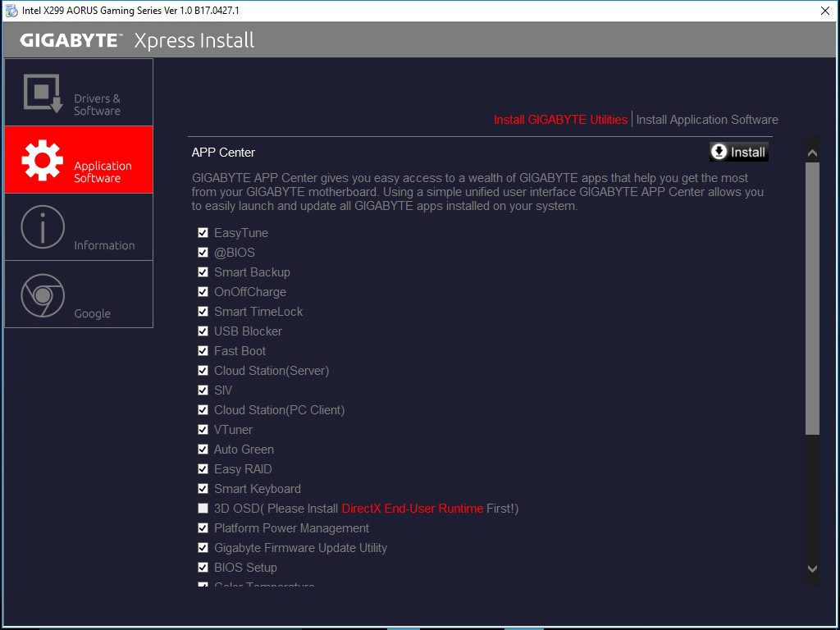Uncheck the EasyTune checkbox
Image resolution: width=840 pixels, height=630 pixels.
pos(203,233)
